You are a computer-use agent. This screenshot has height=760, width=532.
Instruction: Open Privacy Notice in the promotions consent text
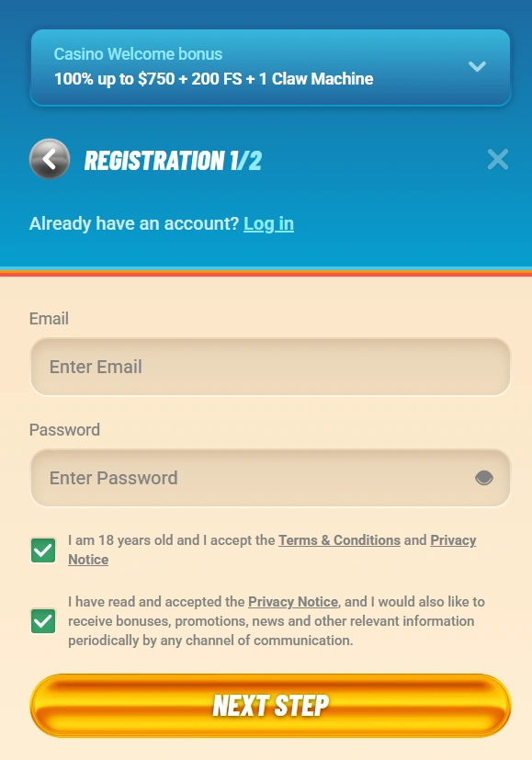point(292,602)
